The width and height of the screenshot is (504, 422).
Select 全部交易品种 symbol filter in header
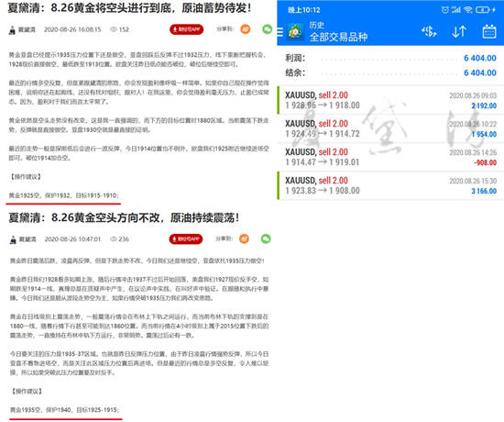pyautogui.click(x=338, y=37)
